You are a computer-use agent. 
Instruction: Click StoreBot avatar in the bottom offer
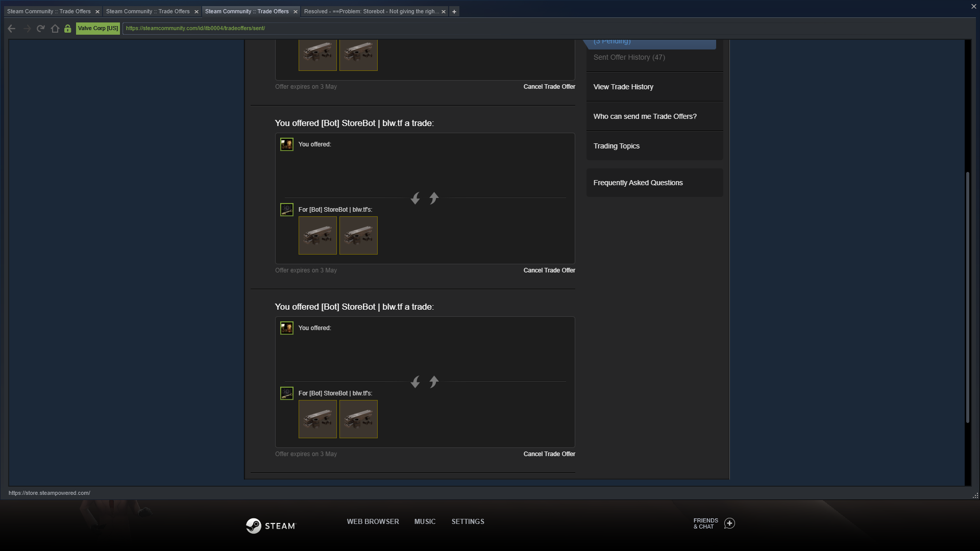pyautogui.click(x=287, y=393)
